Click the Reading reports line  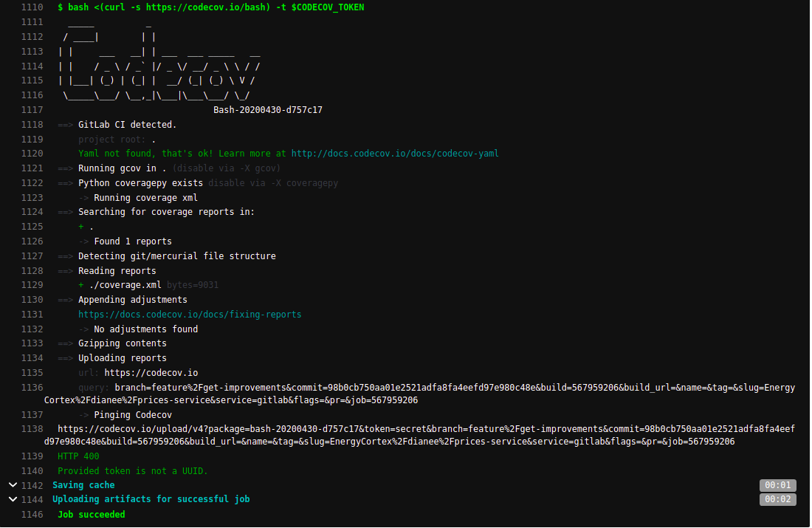tap(117, 271)
